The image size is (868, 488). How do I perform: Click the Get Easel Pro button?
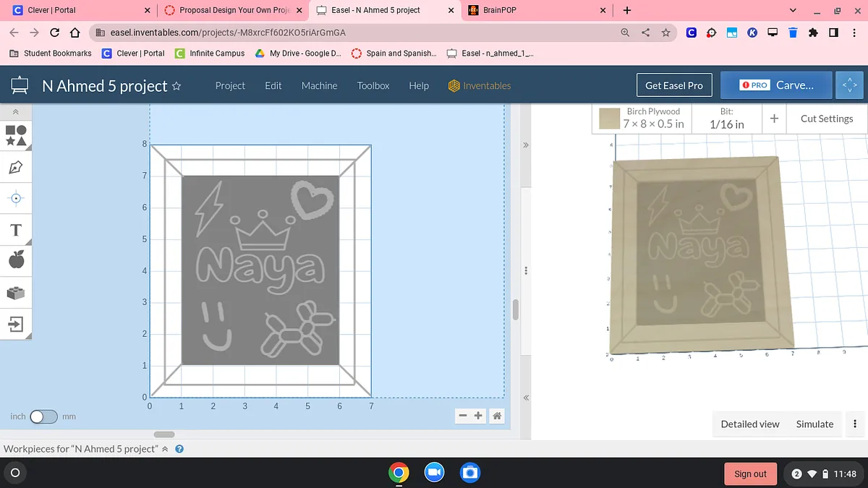pyautogui.click(x=673, y=85)
